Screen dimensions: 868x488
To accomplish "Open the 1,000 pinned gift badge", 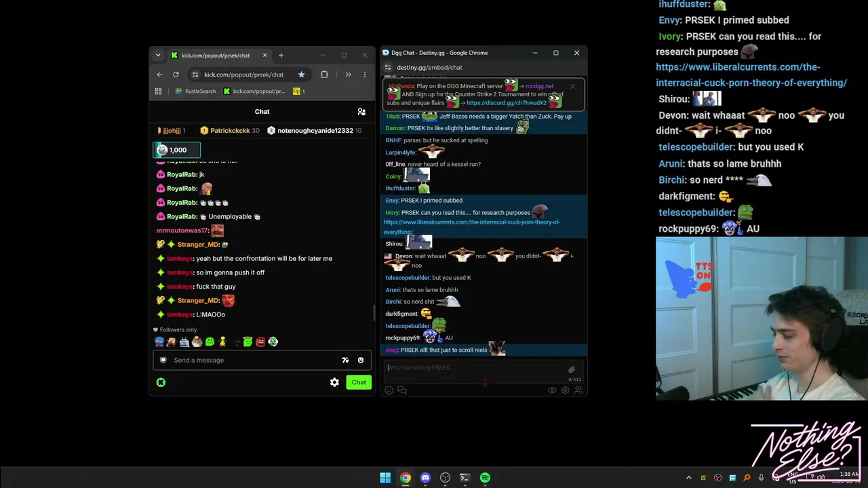I will (176, 150).
